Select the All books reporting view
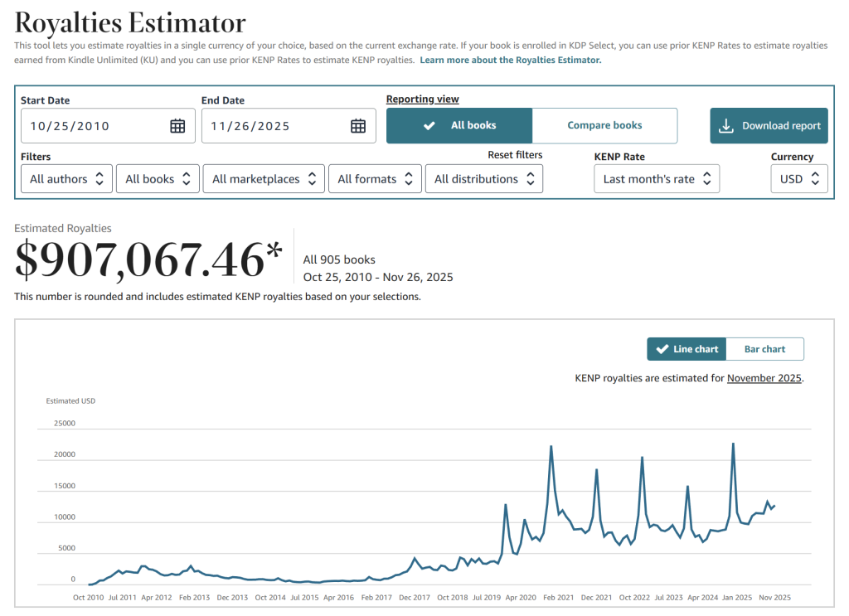Viewport: 849px width, 616px height. (459, 126)
